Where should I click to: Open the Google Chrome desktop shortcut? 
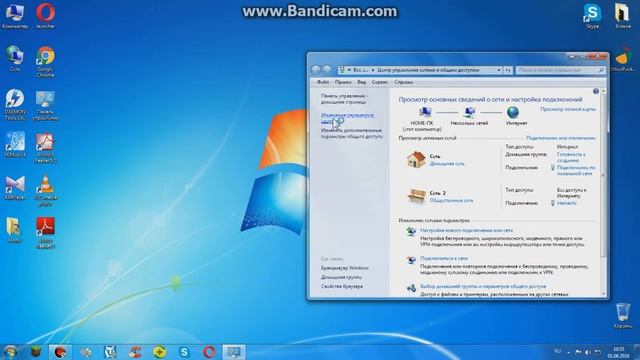(45, 61)
